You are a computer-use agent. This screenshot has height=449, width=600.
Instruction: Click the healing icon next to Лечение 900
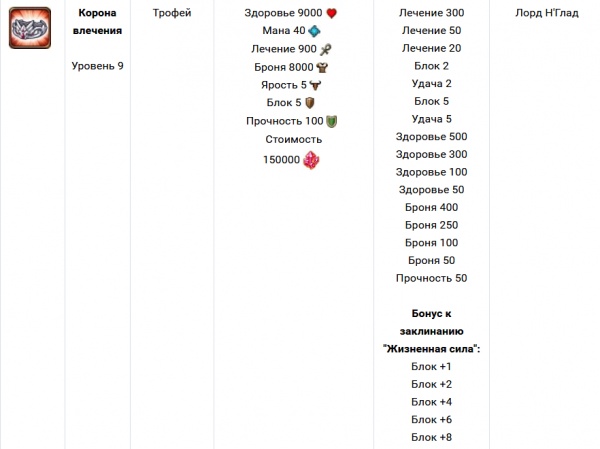pos(325,49)
